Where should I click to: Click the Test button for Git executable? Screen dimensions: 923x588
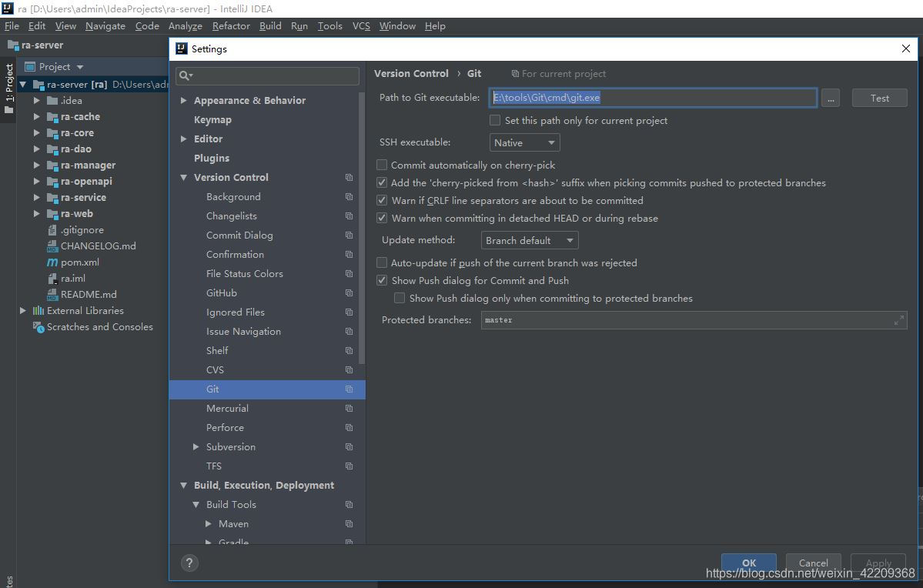[x=879, y=99]
